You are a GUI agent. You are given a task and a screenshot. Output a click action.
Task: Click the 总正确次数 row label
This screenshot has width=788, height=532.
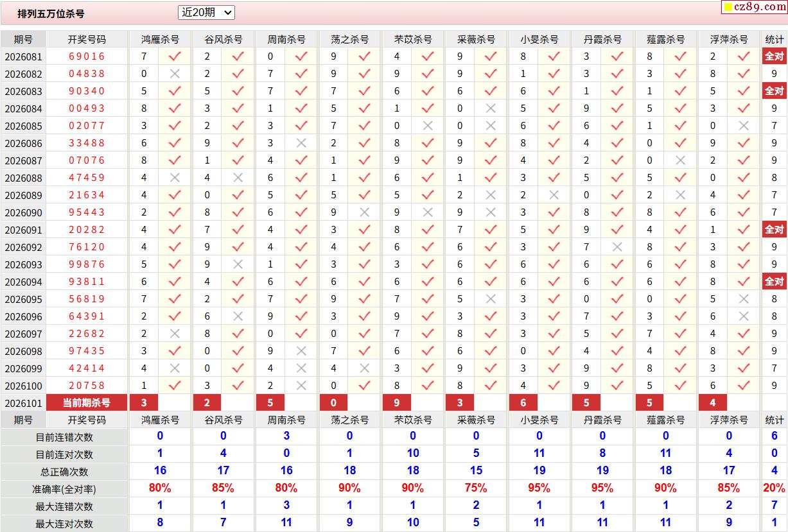tap(64, 472)
